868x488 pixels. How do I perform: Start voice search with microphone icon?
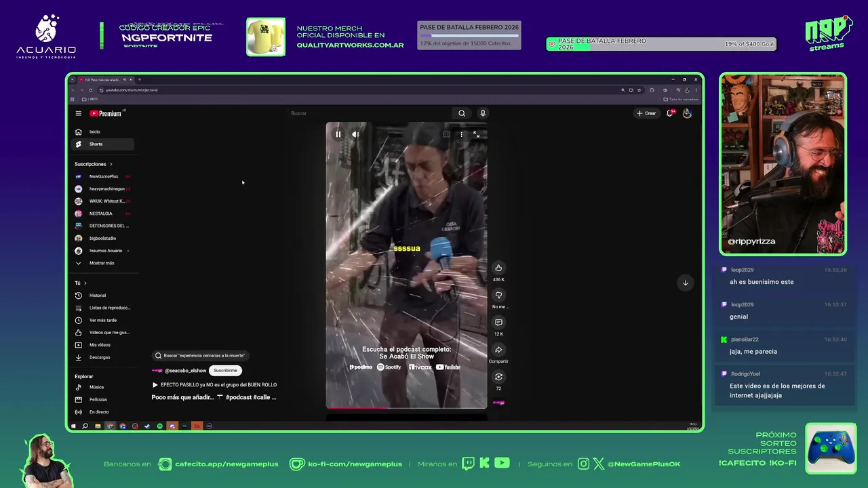[x=483, y=113]
